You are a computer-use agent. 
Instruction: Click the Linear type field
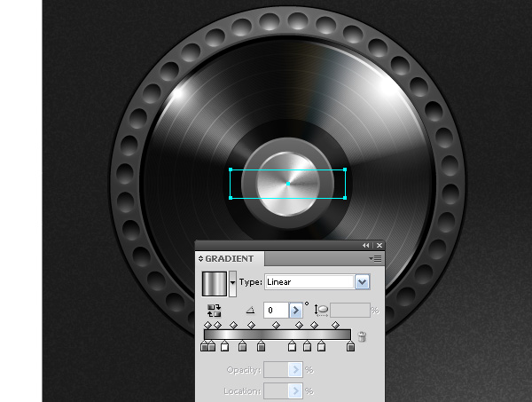tap(309, 282)
